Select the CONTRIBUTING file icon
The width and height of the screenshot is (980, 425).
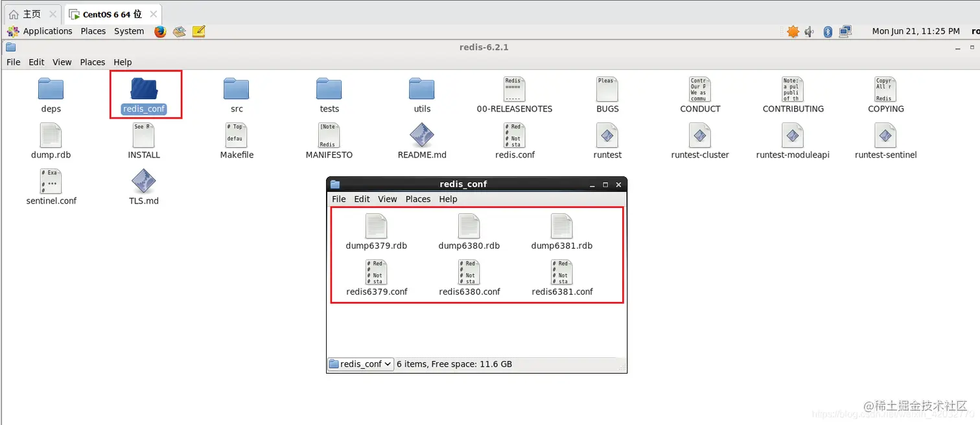tap(793, 89)
